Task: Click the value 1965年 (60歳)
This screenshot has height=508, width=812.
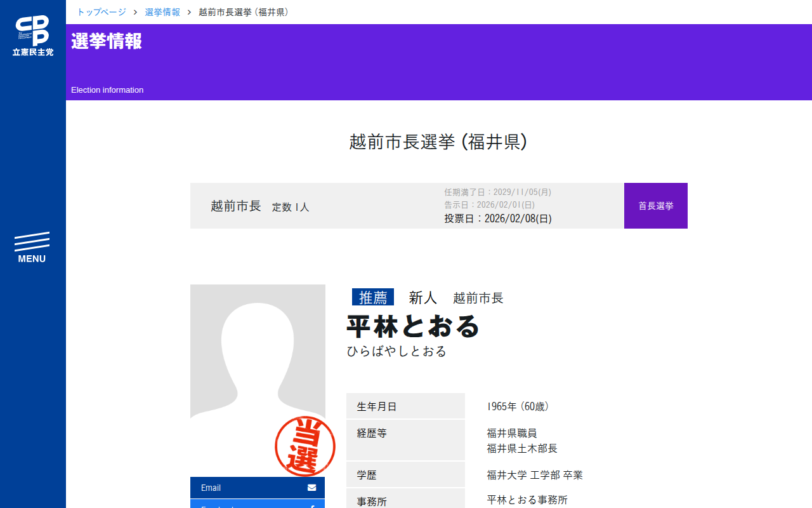Action: [518, 406]
